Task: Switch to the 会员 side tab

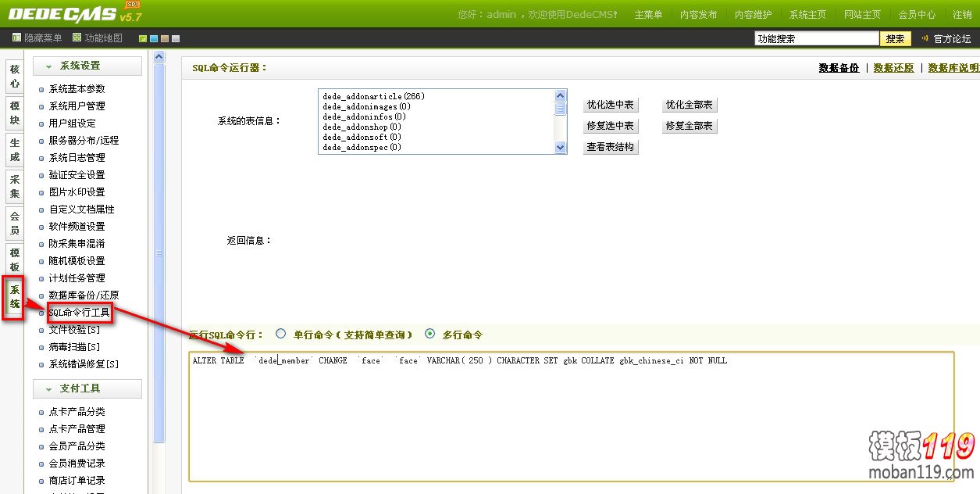Action: [x=14, y=224]
